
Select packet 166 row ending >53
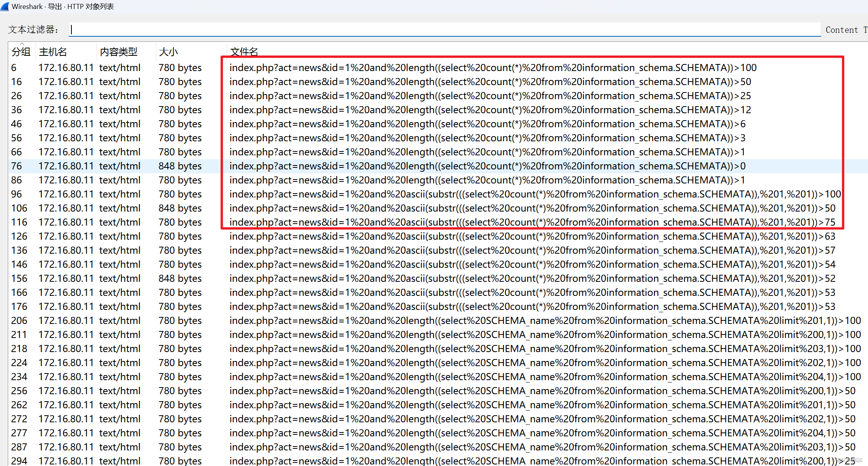click(x=438, y=292)
